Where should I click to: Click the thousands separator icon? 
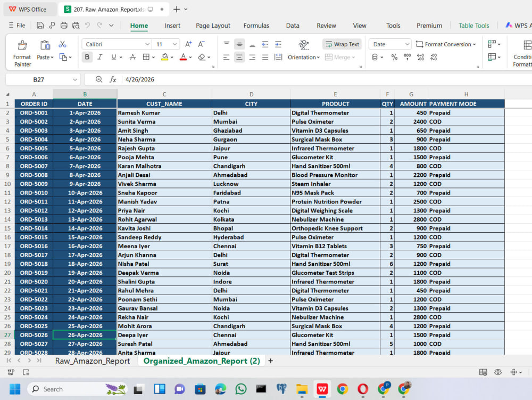point(407,57)
